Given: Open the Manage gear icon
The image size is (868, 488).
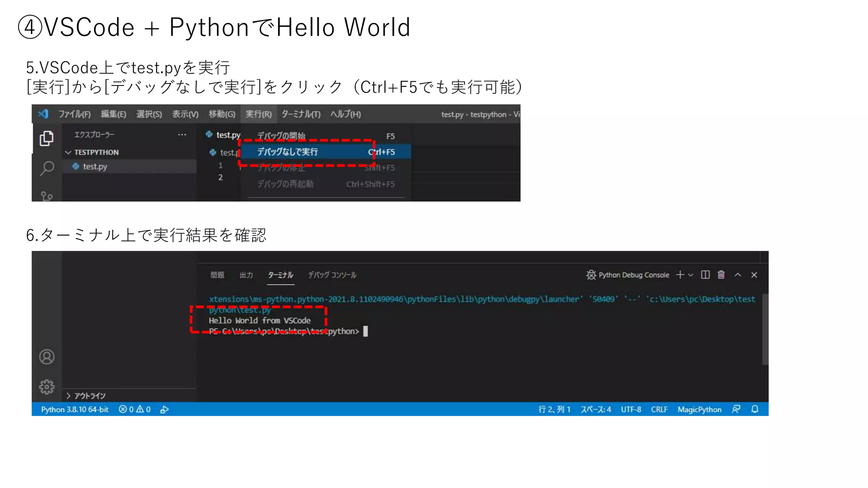Looking at the screenshot, I should [x=47, y=387].
